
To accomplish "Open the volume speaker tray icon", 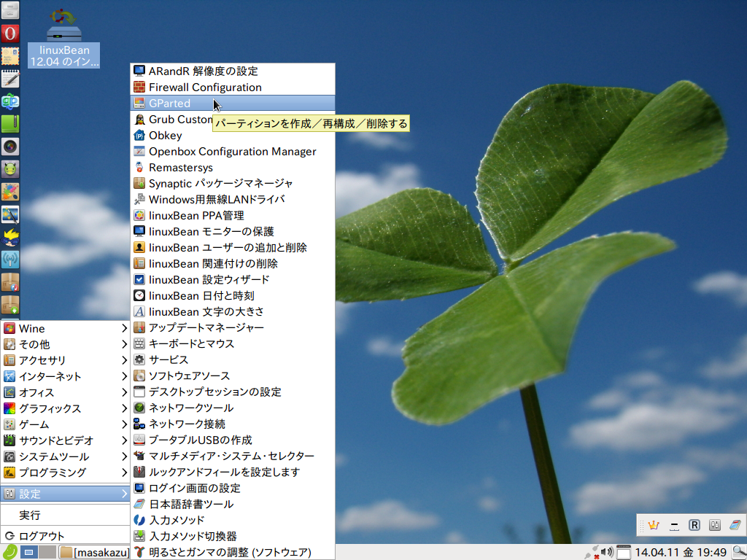I will (x=607, y=552).
